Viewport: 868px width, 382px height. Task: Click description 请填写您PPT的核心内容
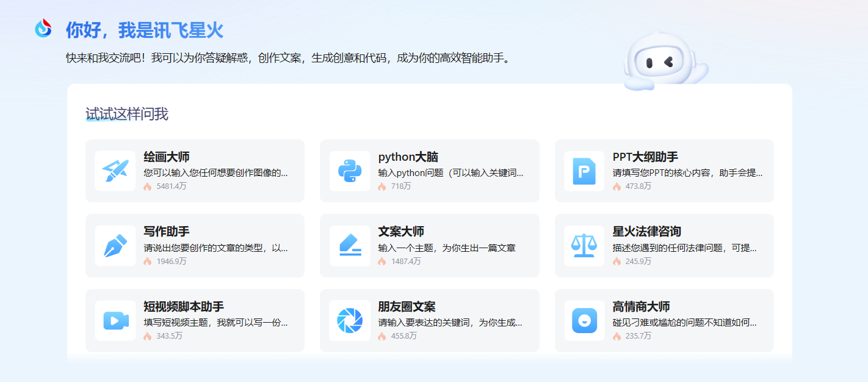pos(687,173)
